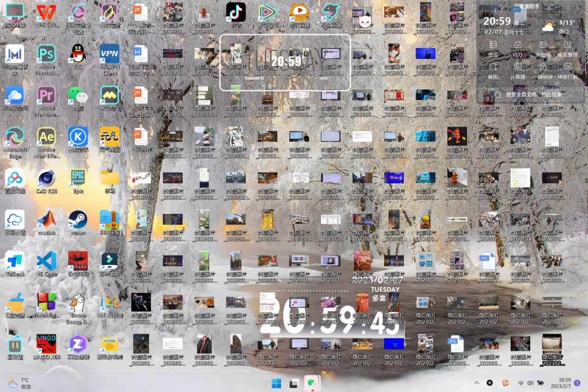Image resolution: width=588 pixels, height=392 pixels.
Task: Open the 学习 folder on desktop
Action: [x=110, y=179]
